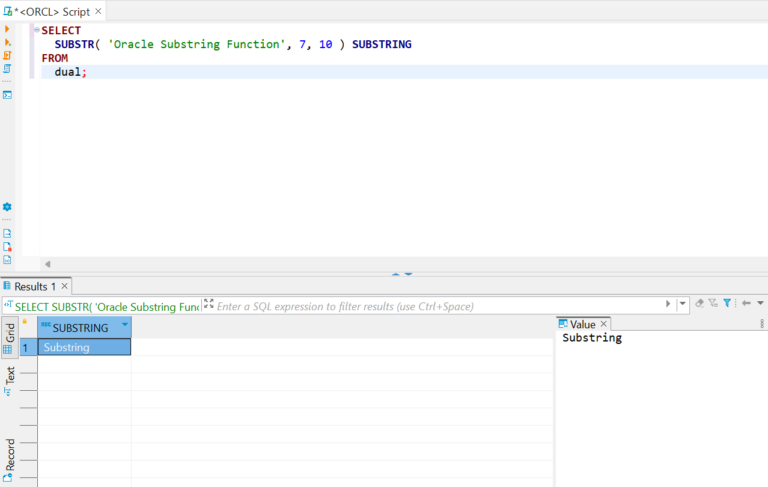
Task: Close the Value panel
Action: click(603, 324)
